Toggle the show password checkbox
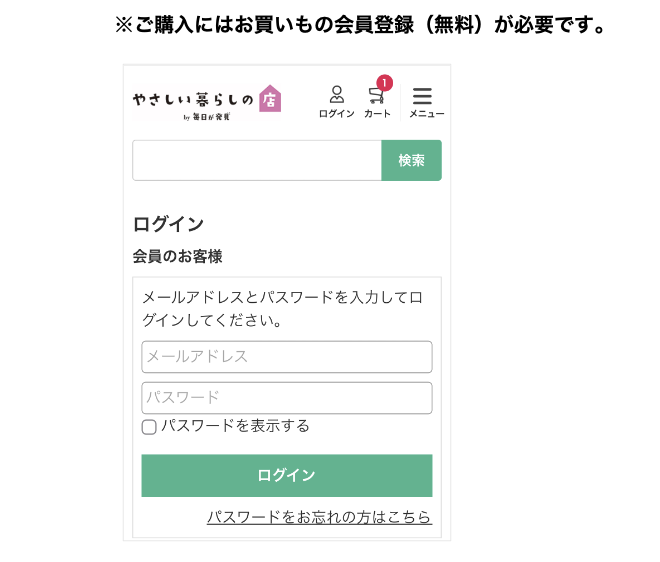The height and width of the screenshot is (562, 660). (x=149, y=427)
